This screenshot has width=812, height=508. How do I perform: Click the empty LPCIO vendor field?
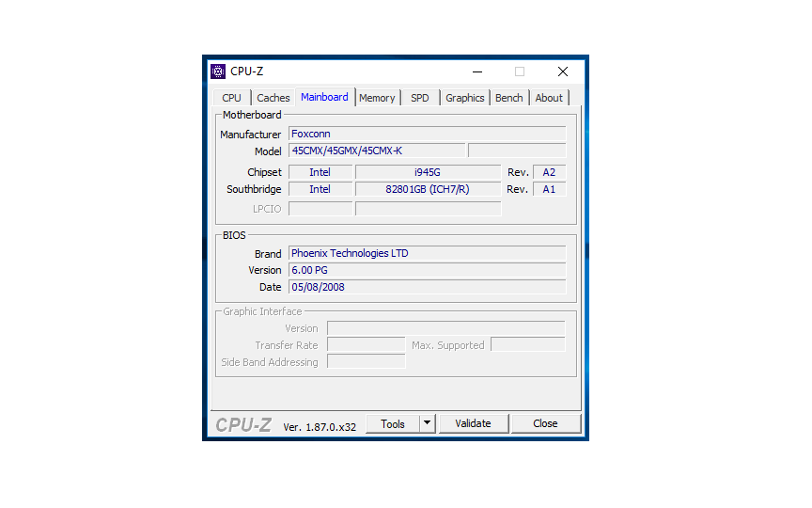(x=320, y=209)
